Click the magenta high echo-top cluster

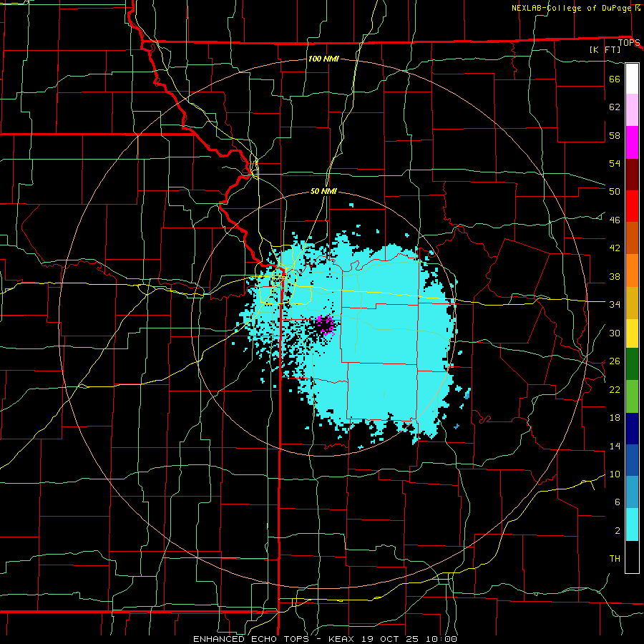[326, 326]
